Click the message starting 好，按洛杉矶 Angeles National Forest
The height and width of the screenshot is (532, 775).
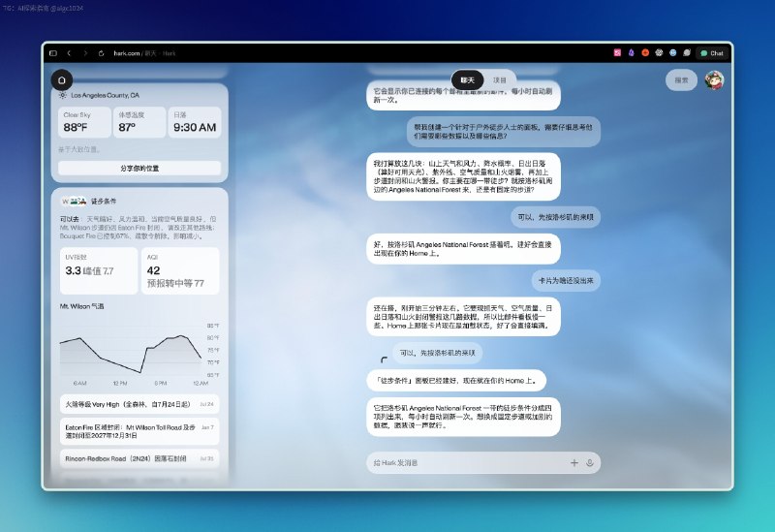(463, 249)
